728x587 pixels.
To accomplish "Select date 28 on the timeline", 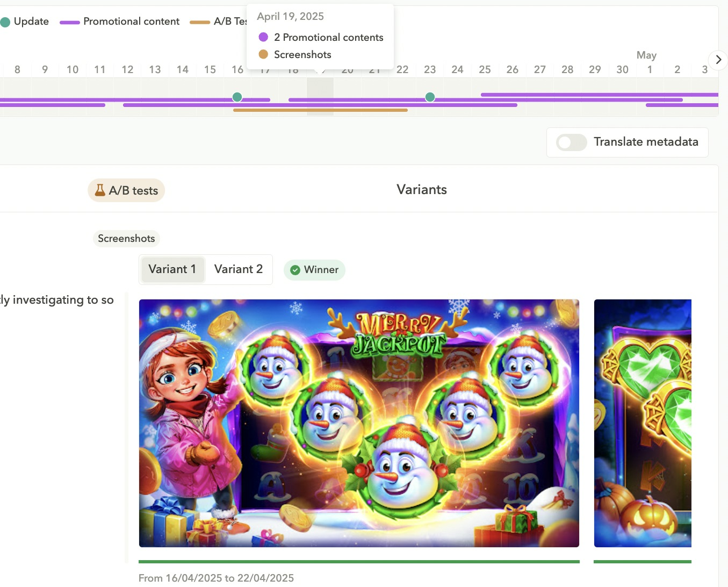I will [567, 69].
